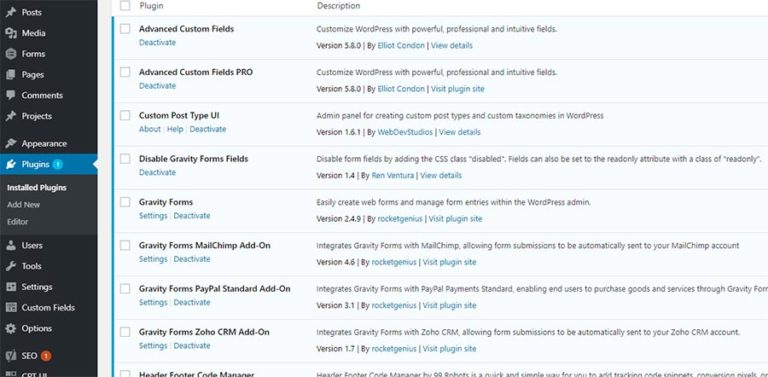Click the Settings sliders icon
This screenshot has width=768, height=377.
pos(11,287)
